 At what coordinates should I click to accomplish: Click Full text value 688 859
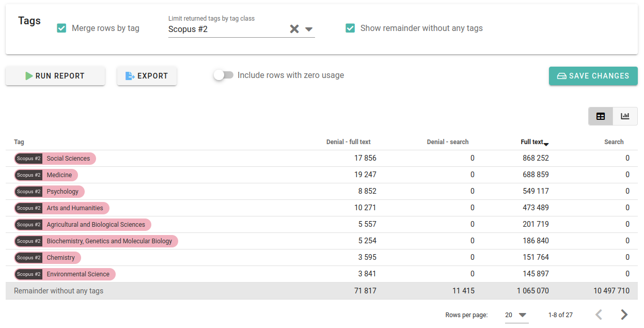click(536, 175)
